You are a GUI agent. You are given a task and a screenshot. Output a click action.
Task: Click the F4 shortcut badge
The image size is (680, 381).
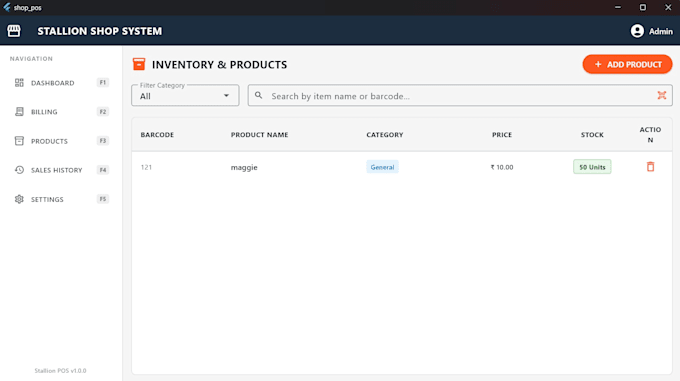tap(103, 170)
